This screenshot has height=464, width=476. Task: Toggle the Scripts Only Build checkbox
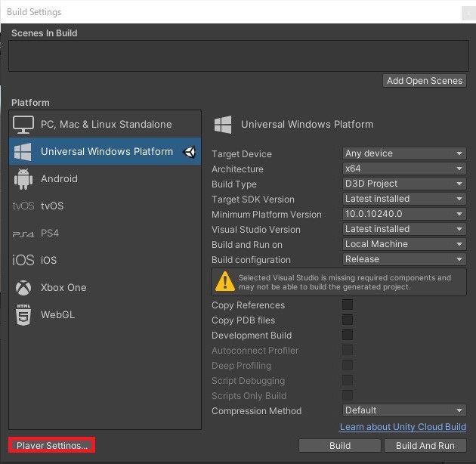point(348,395)
